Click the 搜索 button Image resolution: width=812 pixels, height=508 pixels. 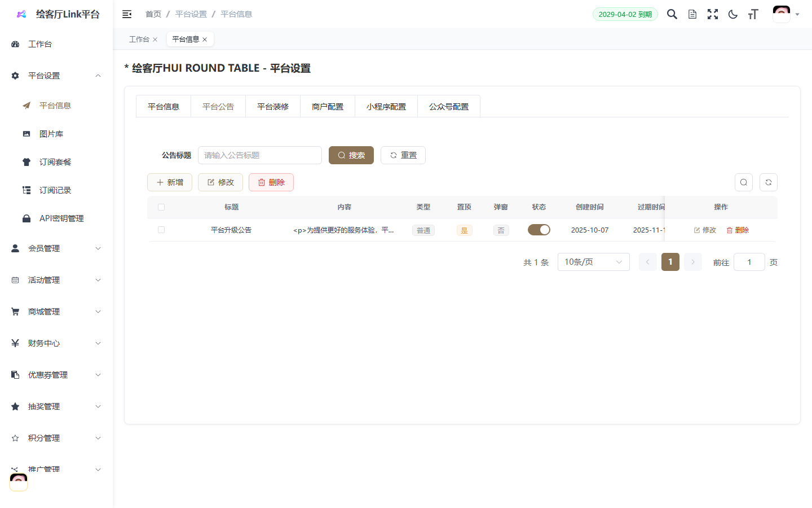pos(351,155)
